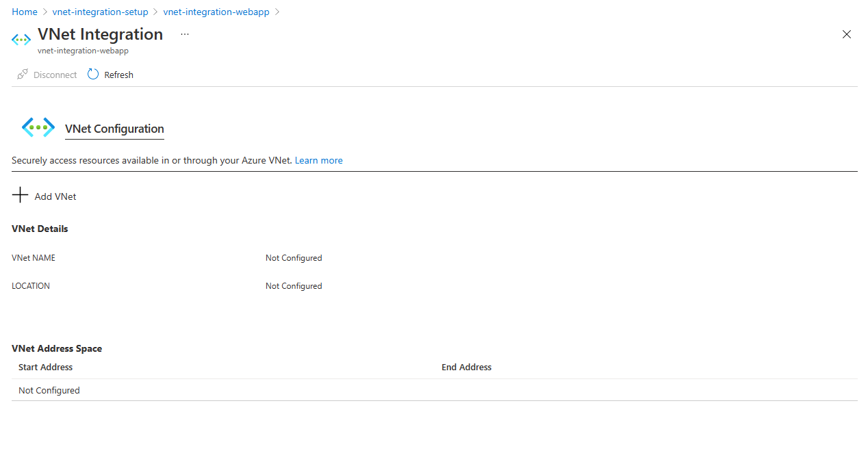Click the chevron after the Home breadcrumb
The height and width of the screenshot is (451, 868).
tap(45, 12)
